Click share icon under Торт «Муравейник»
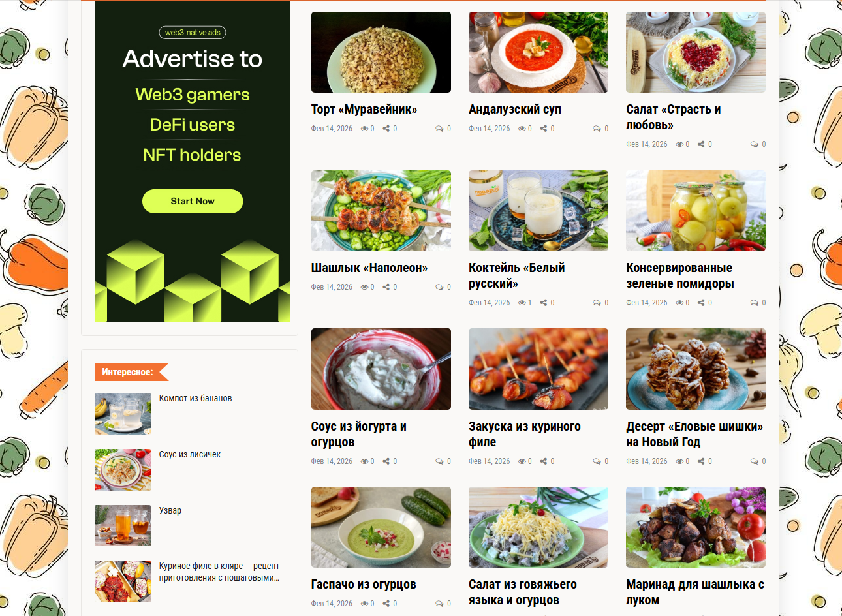 click(x=386, y=129)
